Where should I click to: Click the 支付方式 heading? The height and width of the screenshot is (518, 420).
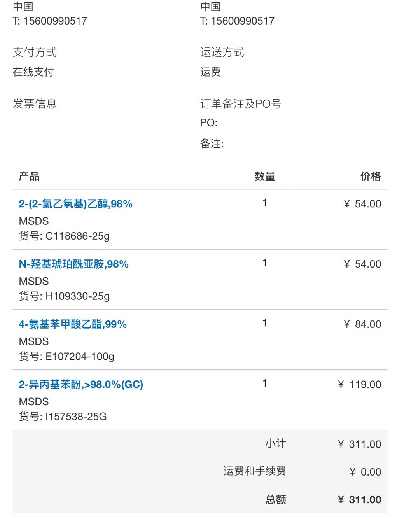(x=35, y=52)
